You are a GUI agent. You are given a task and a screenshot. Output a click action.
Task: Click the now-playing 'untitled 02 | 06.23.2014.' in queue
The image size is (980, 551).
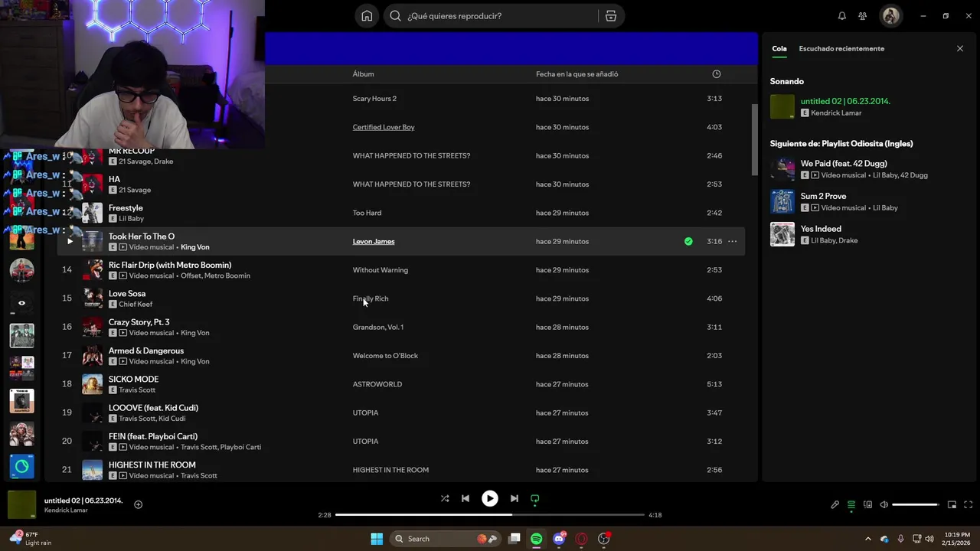(x=845, y=101)
